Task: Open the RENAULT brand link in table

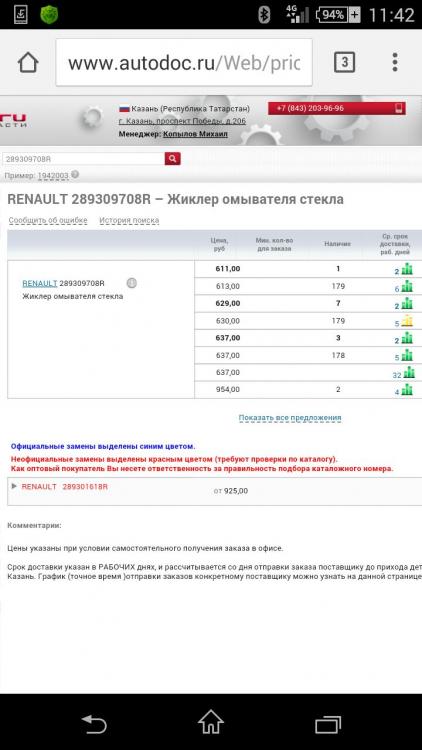Action: click(40, 283)
